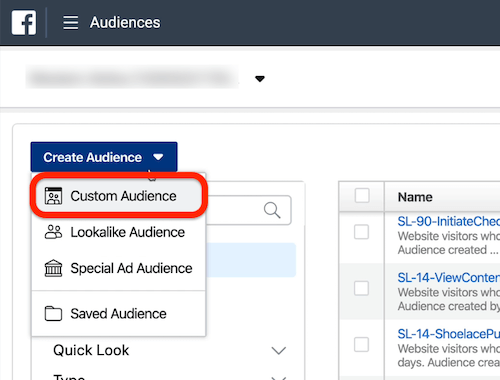Screen dimensions: 500x380
Task: Tick the checkbox for SL-14-ShoelacePu row
Action: click(x=361, y=345)
